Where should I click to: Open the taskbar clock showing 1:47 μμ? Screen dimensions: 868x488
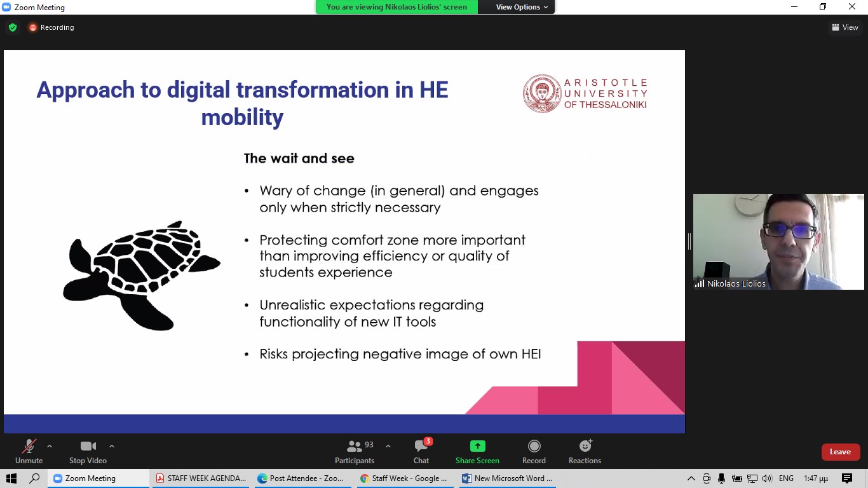(x=816, y=478)
